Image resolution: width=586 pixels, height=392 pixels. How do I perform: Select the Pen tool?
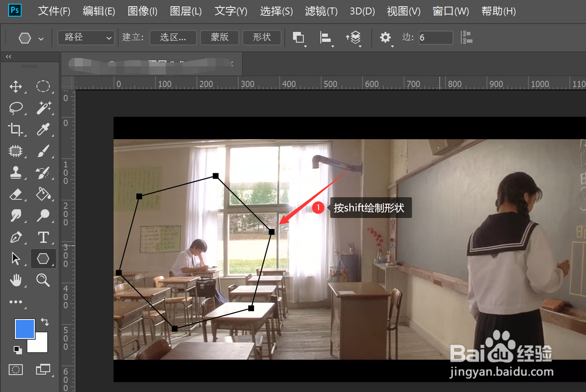16,237
